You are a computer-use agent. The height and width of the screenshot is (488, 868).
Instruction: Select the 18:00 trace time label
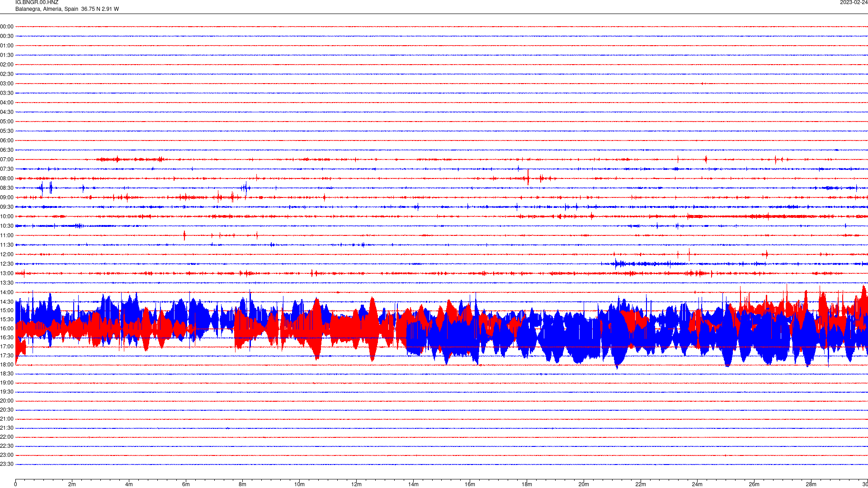click(7, 365)
